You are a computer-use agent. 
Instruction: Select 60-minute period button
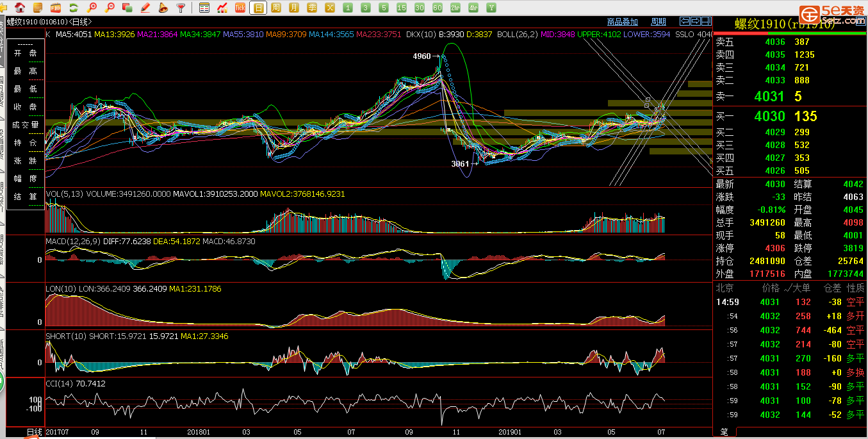tap(437, 8)
